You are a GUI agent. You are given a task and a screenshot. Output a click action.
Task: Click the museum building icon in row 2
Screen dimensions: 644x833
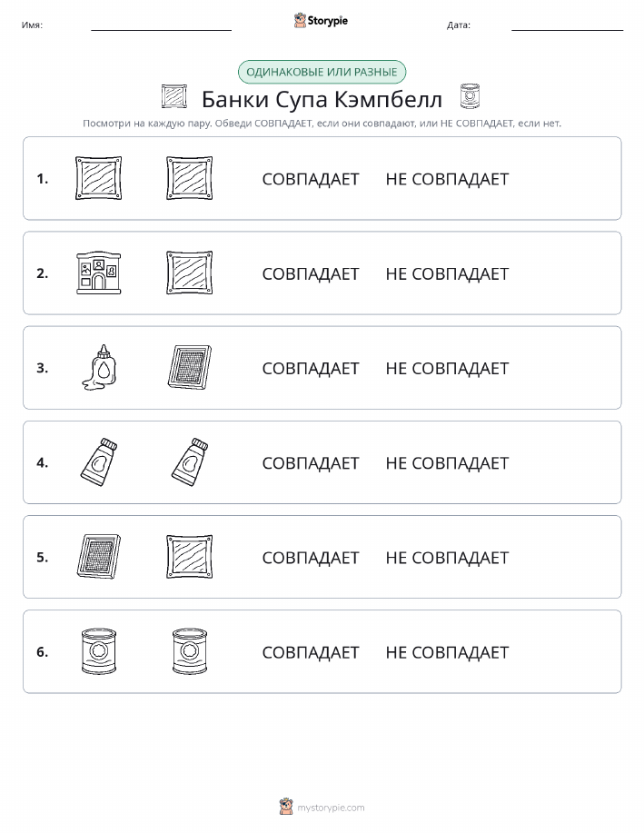pyautogui.click(x=99, y=273)
